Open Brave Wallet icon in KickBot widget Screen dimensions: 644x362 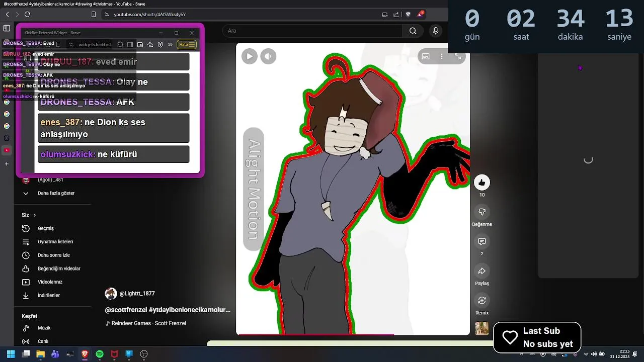[x=140, y=45]
